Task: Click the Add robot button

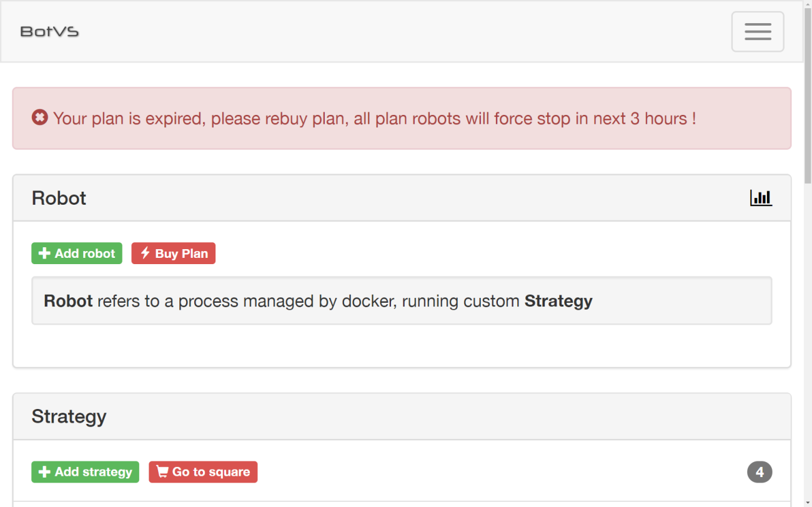Action: pos(77,253)
